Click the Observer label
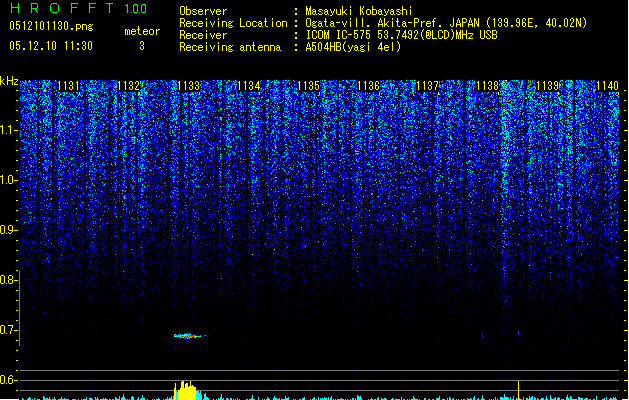The width and height of the screenshot is (629, 400). pos(203,11)
